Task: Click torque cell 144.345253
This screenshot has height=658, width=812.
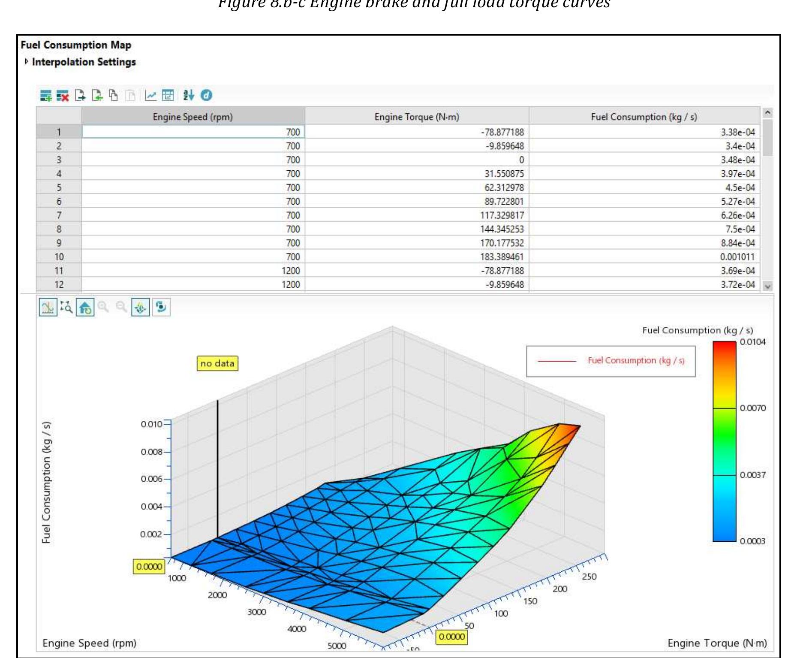Action: pos(417,229)
